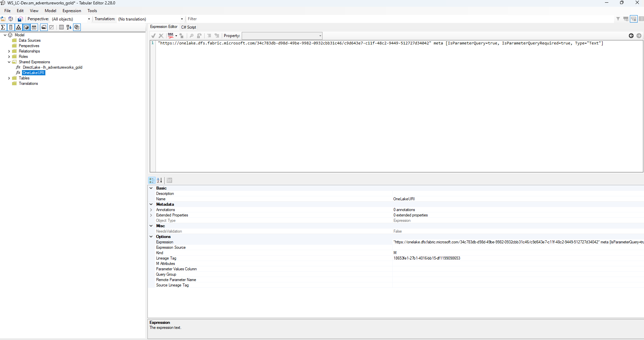
Task: Open the Edit menu
Action: pos(20,11)
